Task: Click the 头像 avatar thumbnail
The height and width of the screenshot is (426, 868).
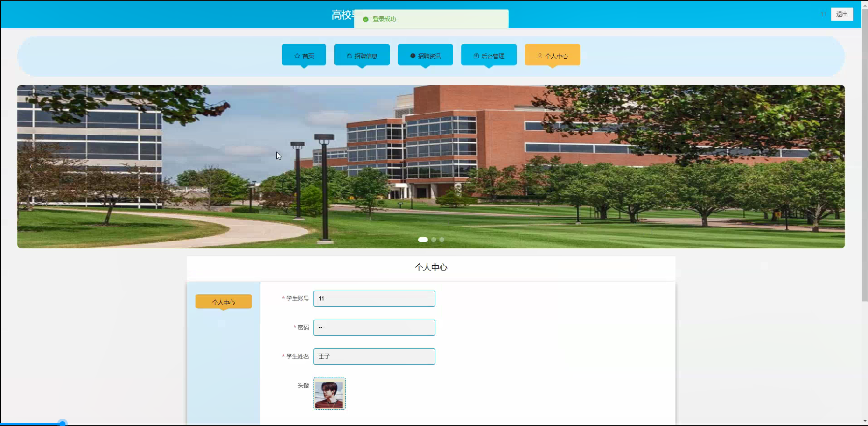Action: [x=329, y=393]
